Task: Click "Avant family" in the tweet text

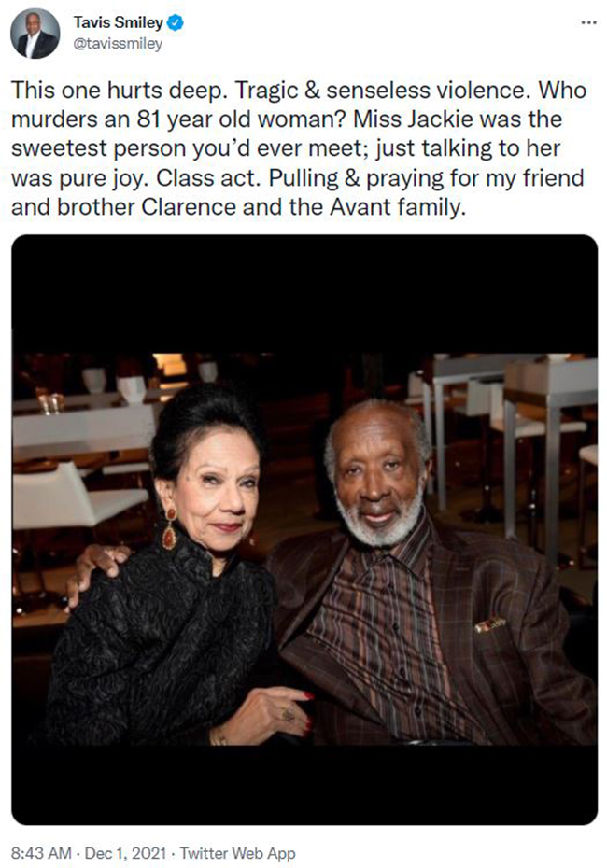Action: click(397, 207)
